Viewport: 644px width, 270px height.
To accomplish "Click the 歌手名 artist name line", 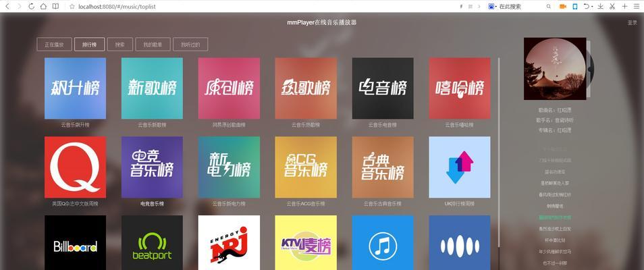I will pos(555,120).
